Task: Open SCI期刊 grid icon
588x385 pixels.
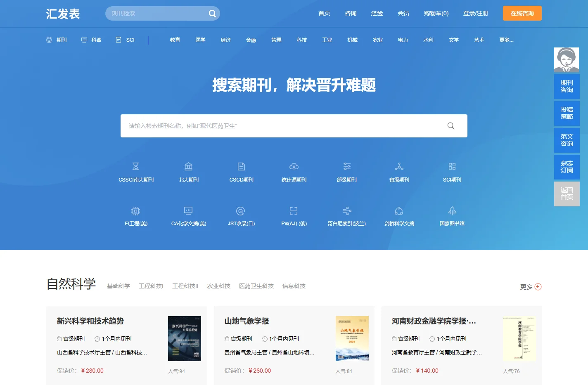Action: [x=452, y=166]
